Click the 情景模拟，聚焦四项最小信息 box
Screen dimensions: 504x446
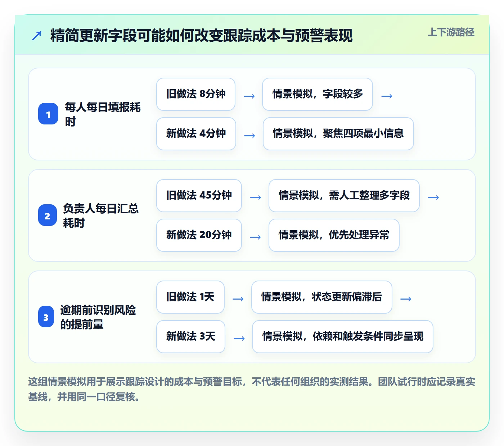tap(338, 134)
